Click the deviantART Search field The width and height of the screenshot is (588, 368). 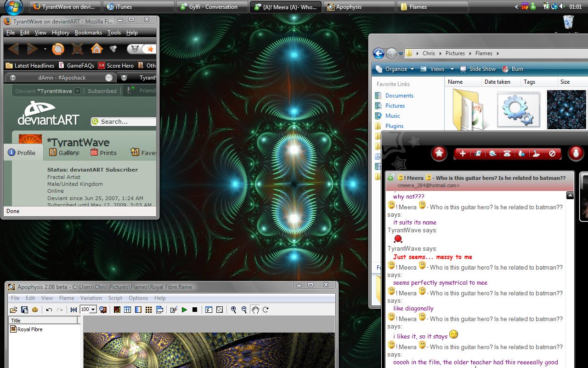[123, 121]
